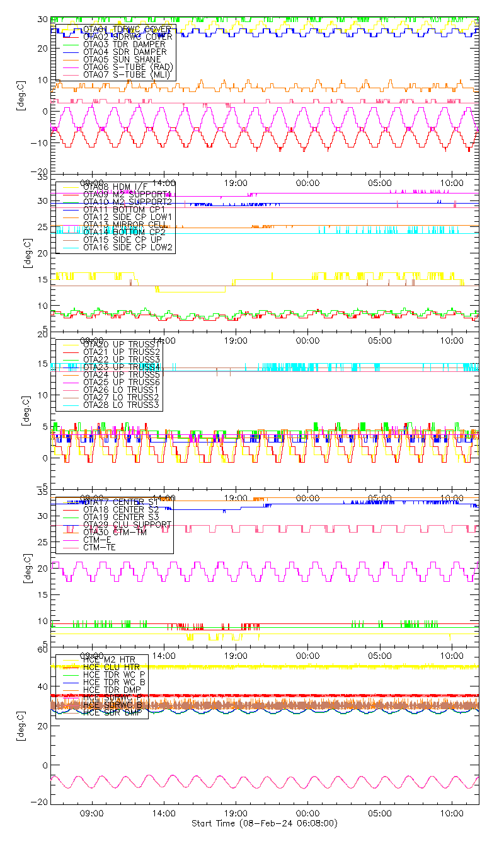Click the OTA03 TDR DAMPER legend entry
This screenshot has height=851, width=504.
coord(124,44)
